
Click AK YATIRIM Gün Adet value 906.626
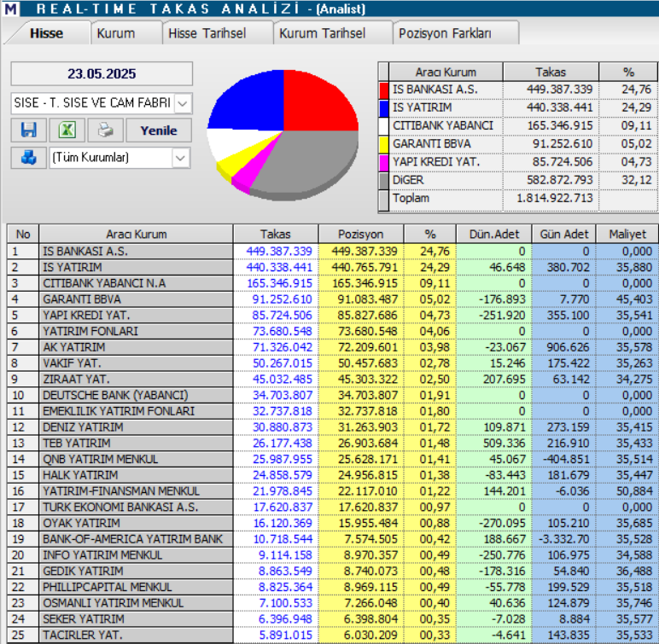568,347
